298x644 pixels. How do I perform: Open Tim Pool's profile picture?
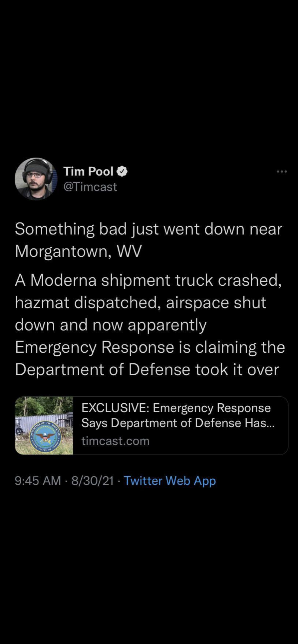(36, 179)
